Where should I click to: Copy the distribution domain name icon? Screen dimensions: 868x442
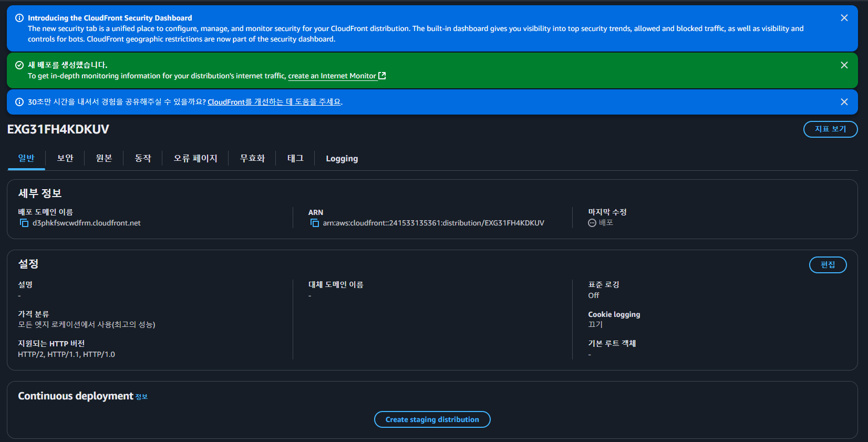(24, 223)
